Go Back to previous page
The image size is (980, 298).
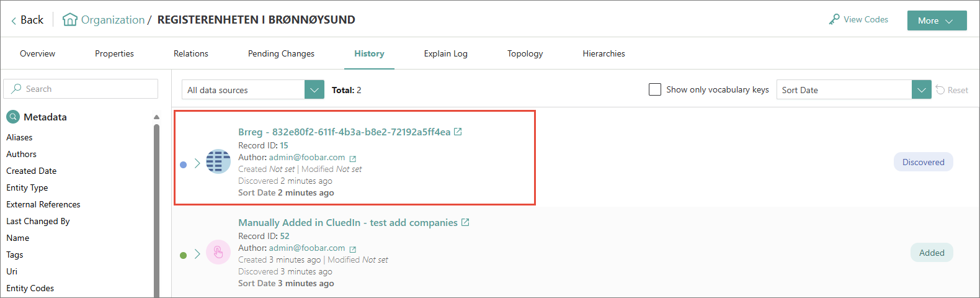[27, 20]
